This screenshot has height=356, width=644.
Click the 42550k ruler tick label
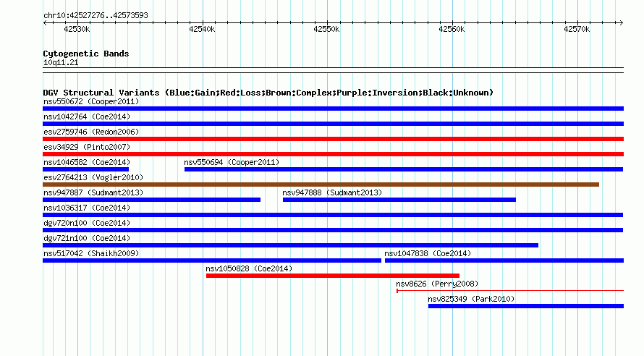point(326,29)
